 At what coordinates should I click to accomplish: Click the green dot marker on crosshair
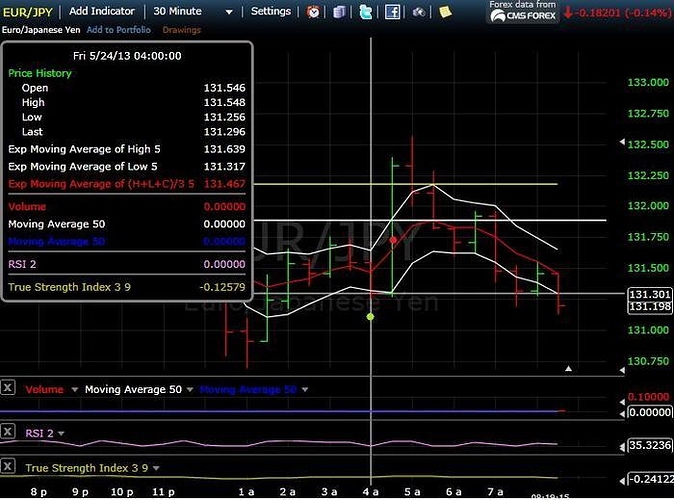(x=371, y=317)
